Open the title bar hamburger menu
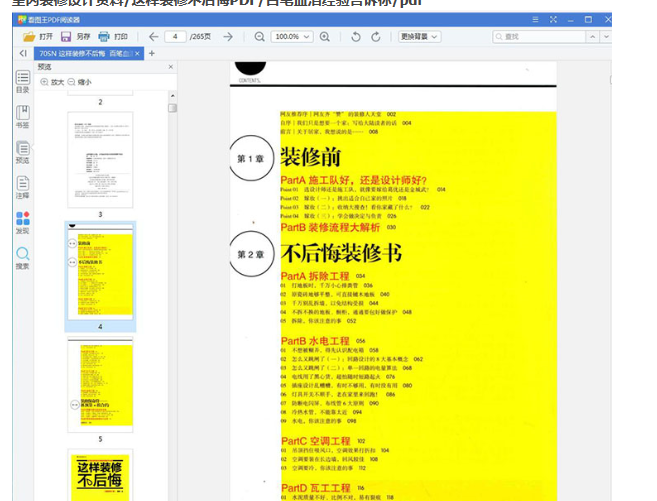The width and height of the screenshot is (657, 501). point(535,20)
